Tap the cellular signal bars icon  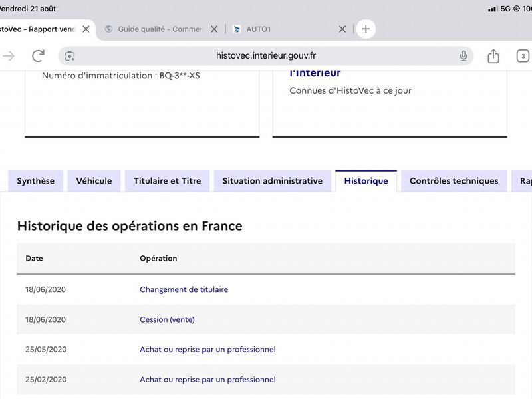tap(493, 9)
